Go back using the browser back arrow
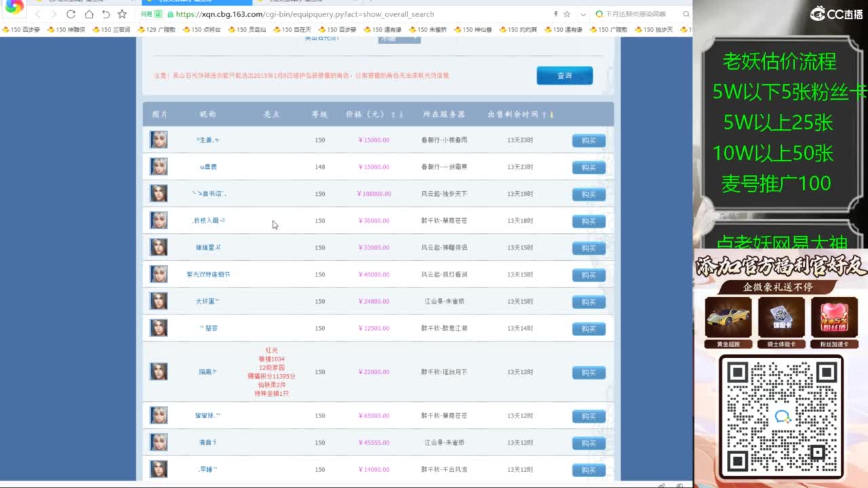Viewport: 868px width, 488px height. click(x=37, y=14)
